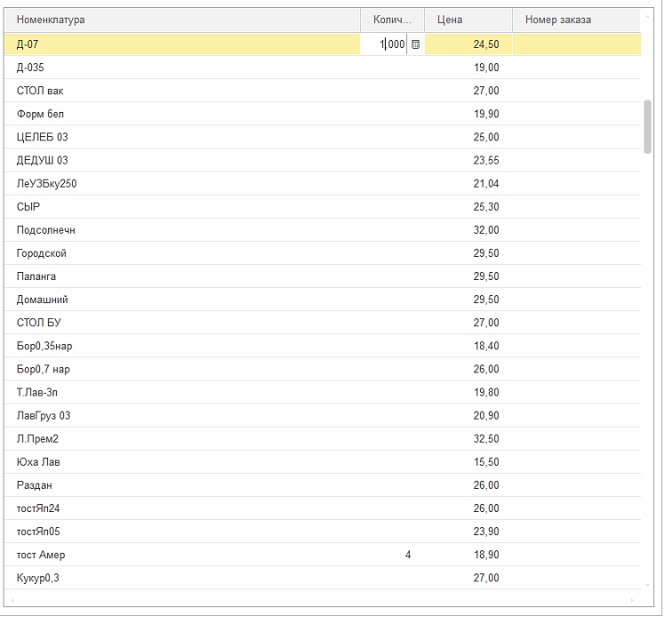Open the calculator in the quantity field
672x624 pixels.
click(x=415, y=44)
